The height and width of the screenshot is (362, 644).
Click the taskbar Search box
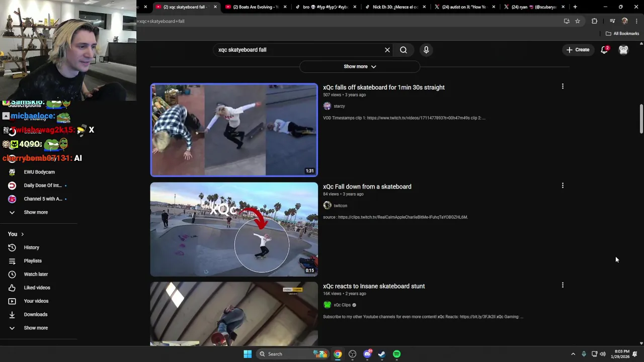point(293,354)
